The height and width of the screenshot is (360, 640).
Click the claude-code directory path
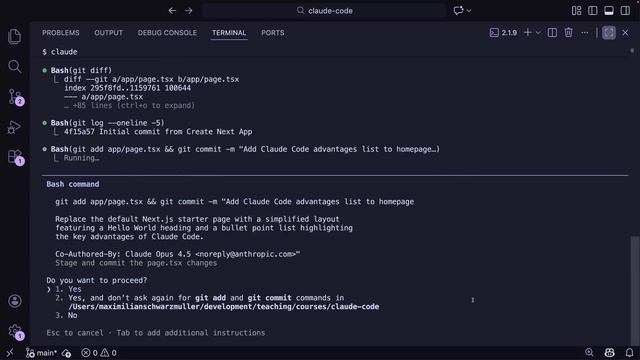[x=224, y=307]
